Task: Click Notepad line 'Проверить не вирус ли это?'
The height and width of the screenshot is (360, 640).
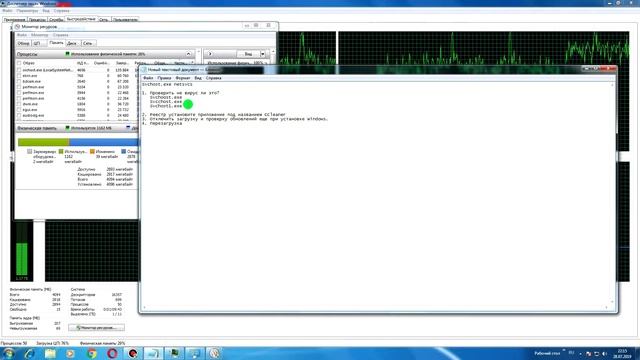Action: click(184, 93)
